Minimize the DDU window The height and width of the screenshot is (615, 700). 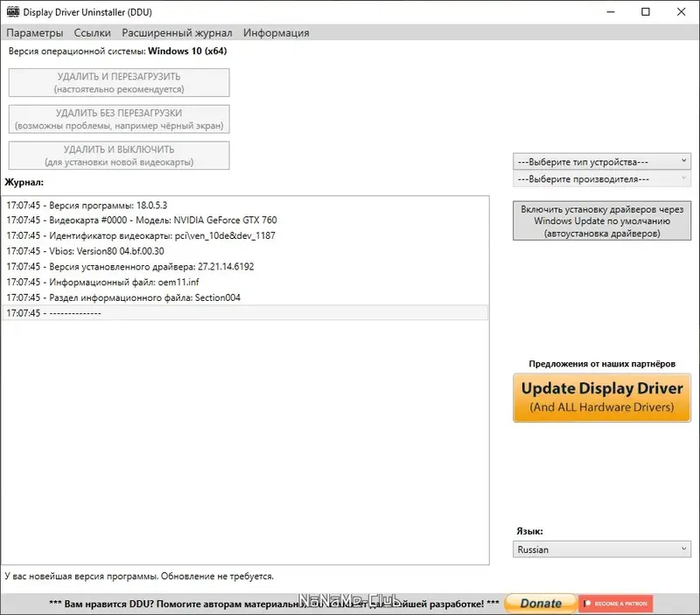coord(611,12)
